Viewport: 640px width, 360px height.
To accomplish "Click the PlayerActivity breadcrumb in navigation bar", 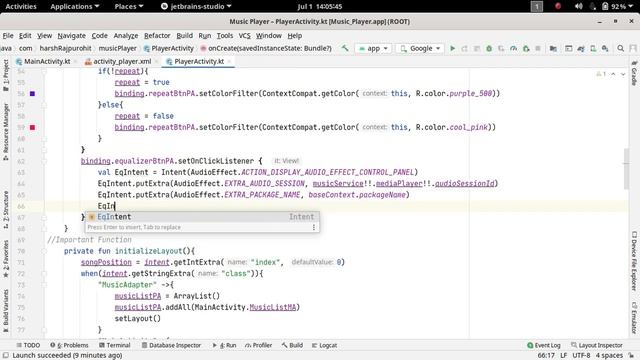I will (x=168, y=48).
